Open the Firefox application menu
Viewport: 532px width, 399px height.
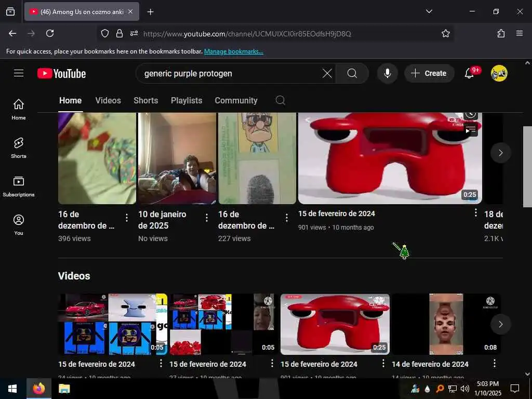[519, 33]
